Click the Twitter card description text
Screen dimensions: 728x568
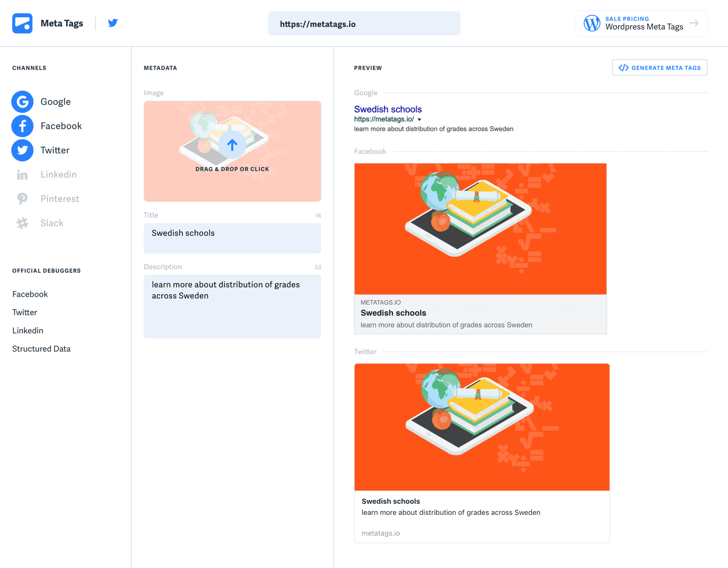(x=451, y=512)
